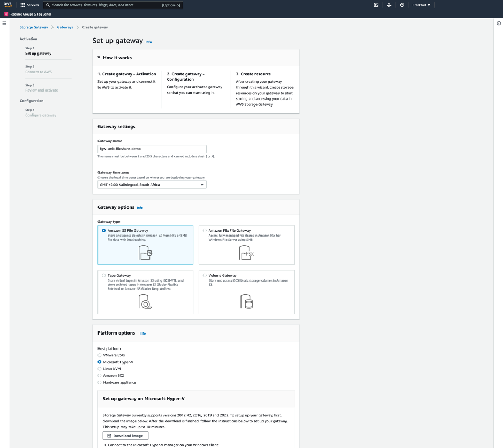The width and height of the screenshot is (504, 448).
Task: Open AWS CloudShell from the top bar
Action: (376, 5)
